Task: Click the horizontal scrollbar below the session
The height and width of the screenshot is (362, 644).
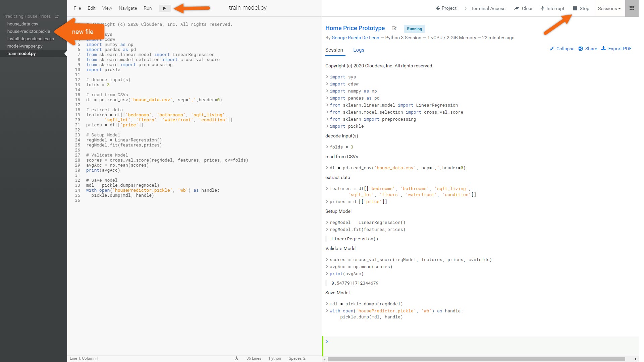Action: 476,359
